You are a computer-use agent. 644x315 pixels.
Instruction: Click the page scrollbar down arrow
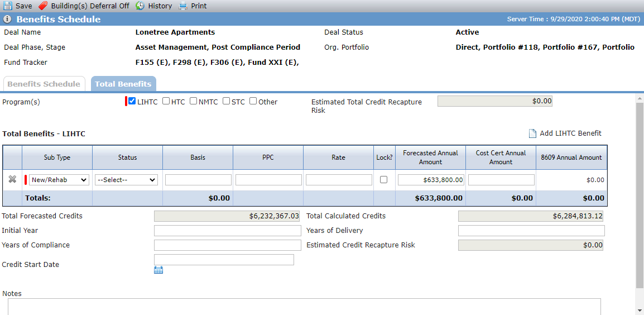pyautogui.click(x=640, y=311)
